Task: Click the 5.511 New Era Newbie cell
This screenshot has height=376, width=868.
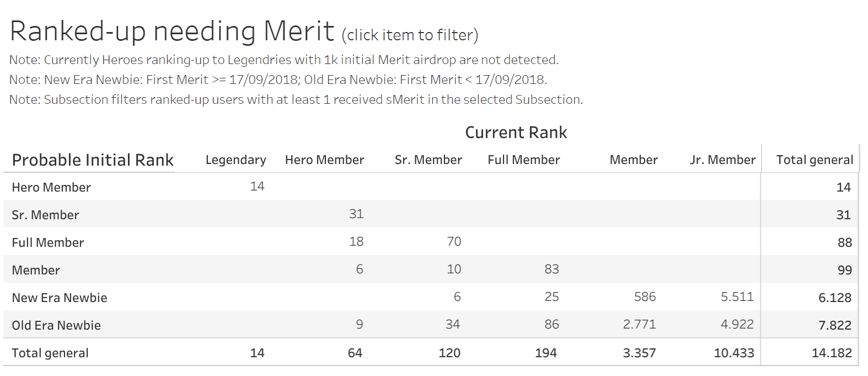Action: [737, 296]
